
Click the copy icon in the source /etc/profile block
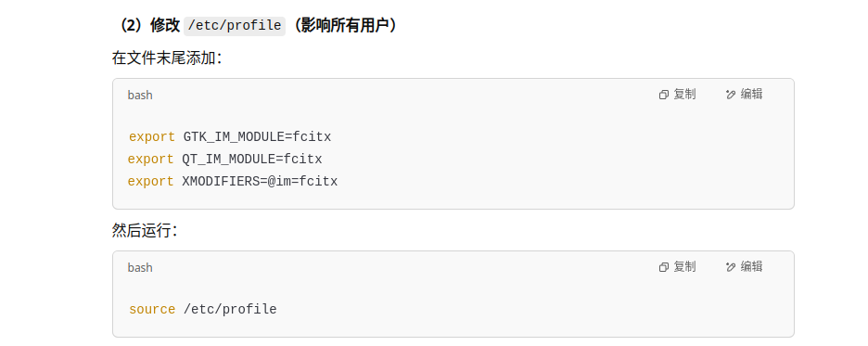click(664, 267)
